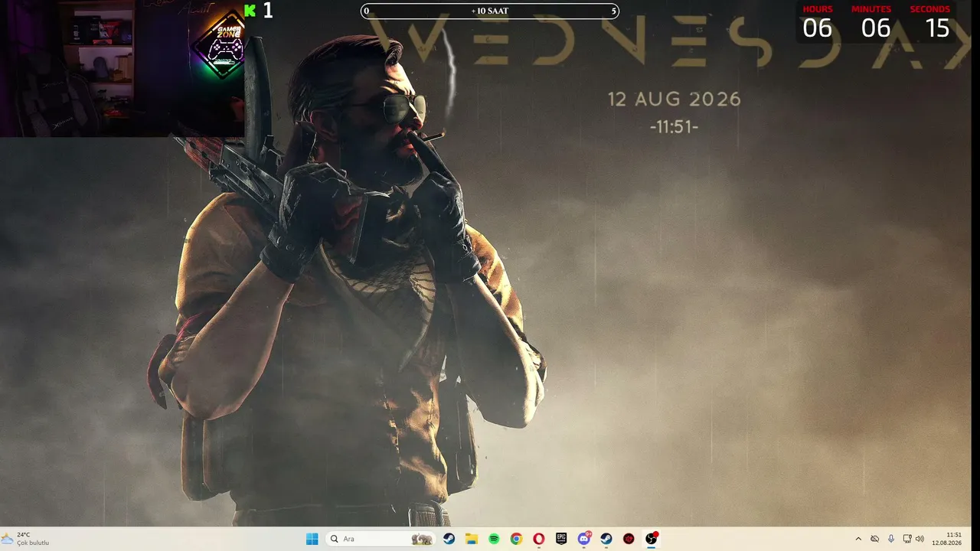980x551 pixels.
Task: Open Discord with the notification badge
Action: pyautogui.click(x=584, y=539)
